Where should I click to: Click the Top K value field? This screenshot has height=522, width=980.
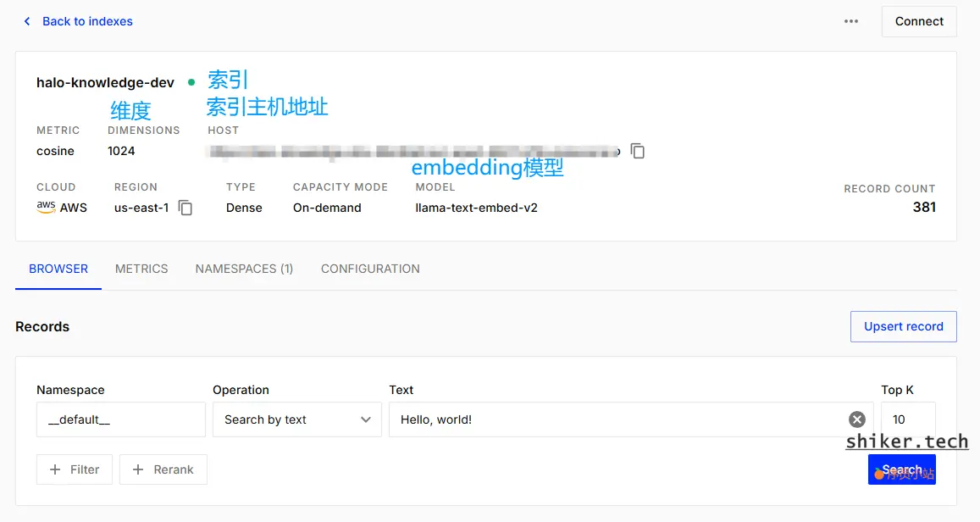(x=908, y=419)
